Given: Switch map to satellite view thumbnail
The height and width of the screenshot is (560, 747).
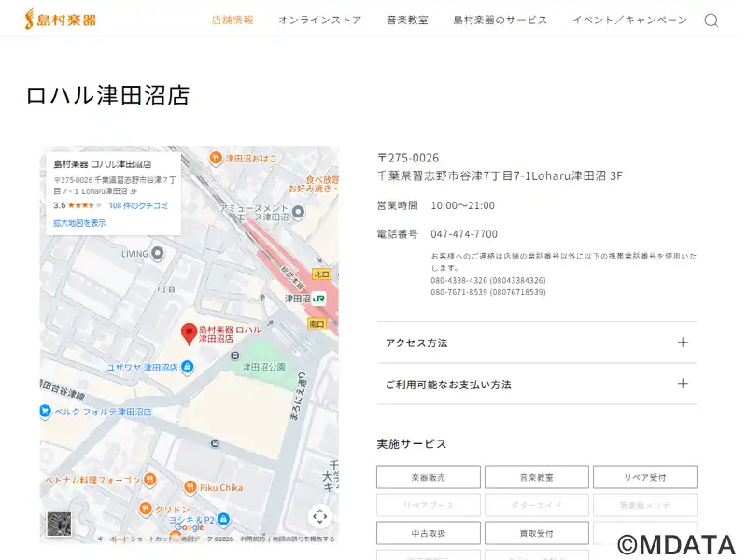Looking at the screenshot, I should click(60, 524).
